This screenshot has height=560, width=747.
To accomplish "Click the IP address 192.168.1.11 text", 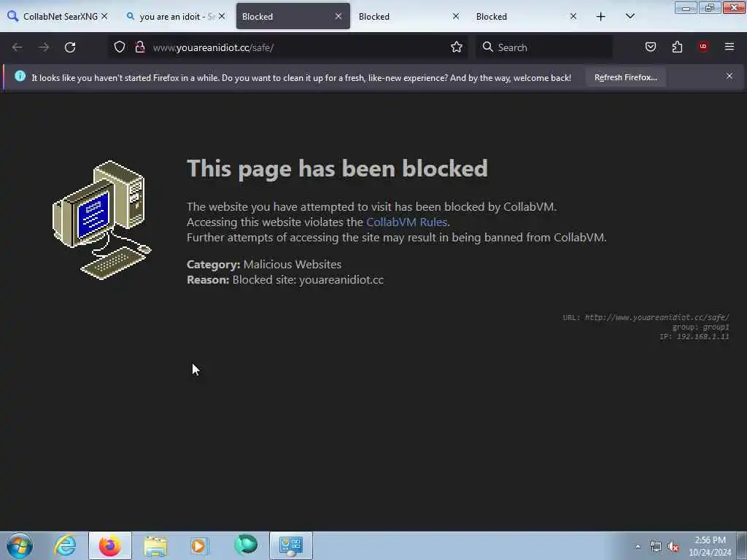I will tap(703, 337).
